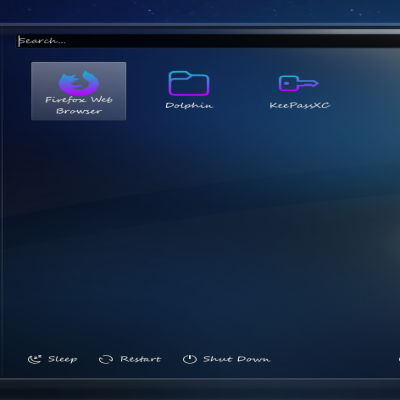This screenshot has width=400, height=400.
Task: Power off via the Shut Down text
Action: [x=237, y=359]
